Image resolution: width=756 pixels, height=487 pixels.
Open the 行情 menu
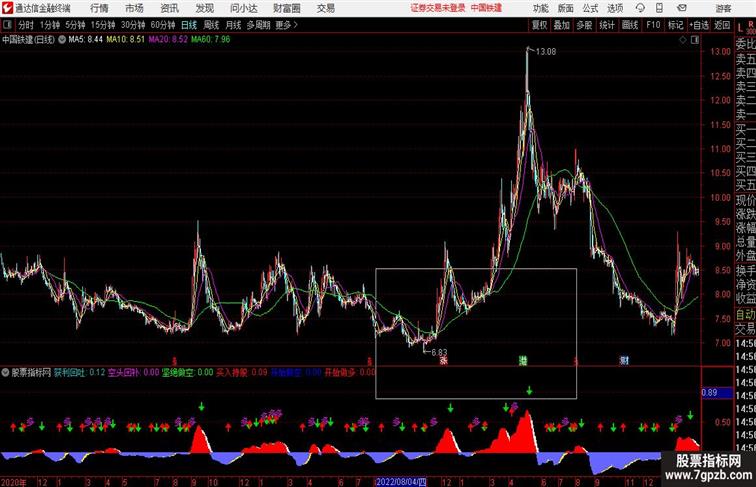99,8
